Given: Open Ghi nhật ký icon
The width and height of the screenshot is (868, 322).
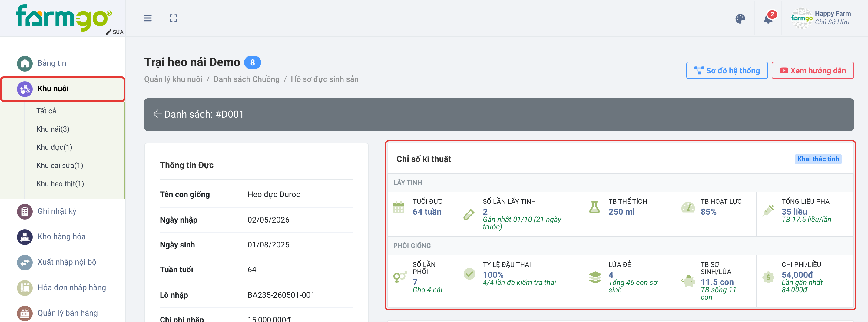Looking at the screenshot, I should [25, 211].
